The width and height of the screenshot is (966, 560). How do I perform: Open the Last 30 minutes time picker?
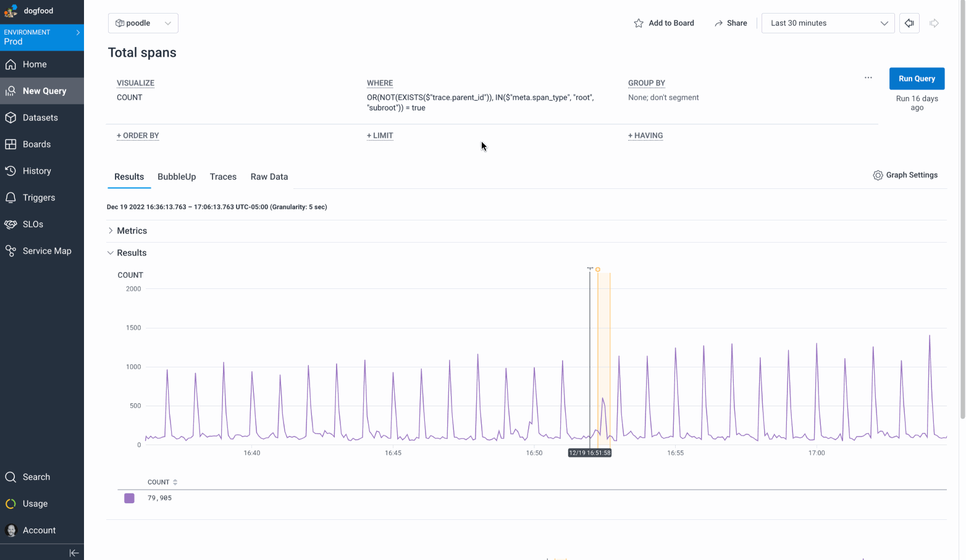coord(828,23)
